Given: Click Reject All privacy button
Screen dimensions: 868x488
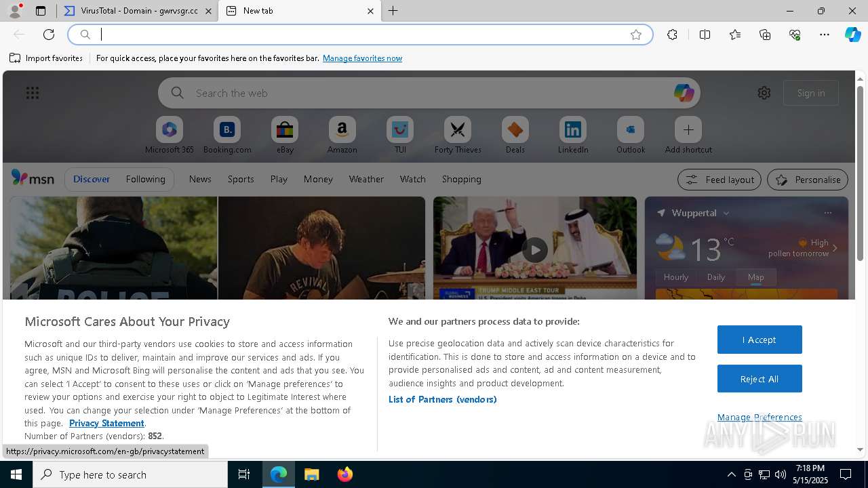Looking at the screenshot, I should pyautogui.click(x=759, y=379).
